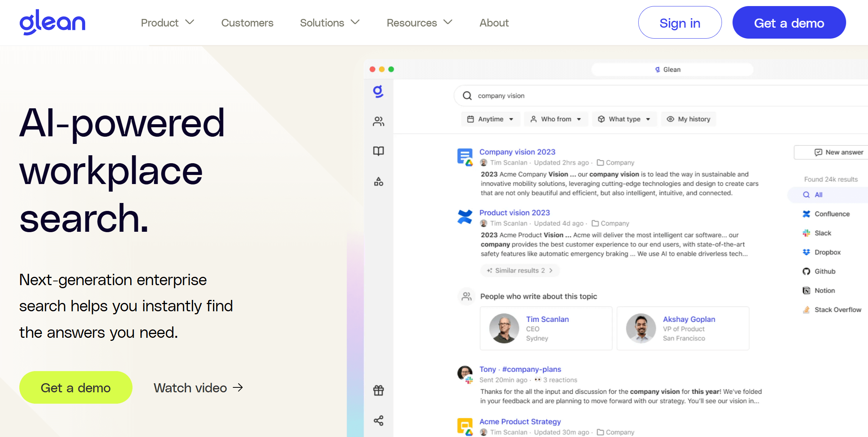Click the New answer button

(831, 152)
